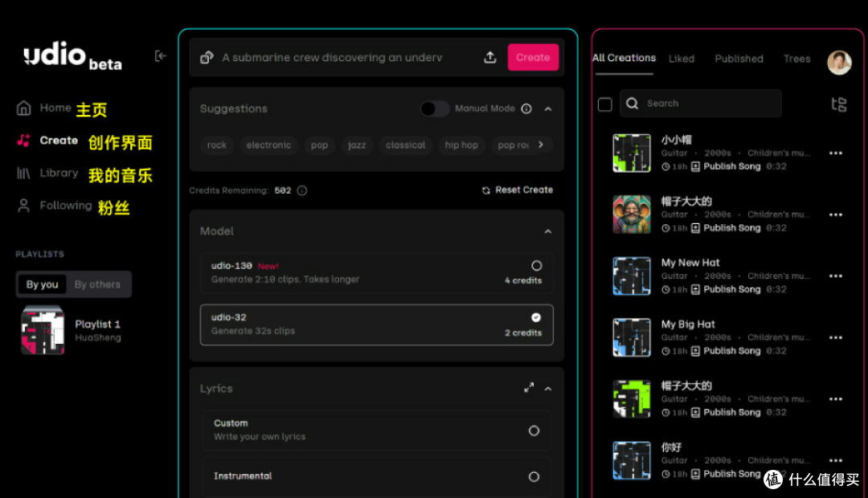
Task: Open more options for My Big Hat
Action: coord(836,337)
